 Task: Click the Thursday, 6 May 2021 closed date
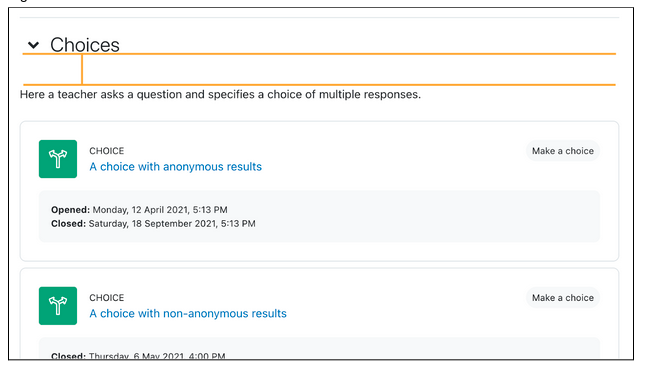pyautogui.click(x=157, y=356)
